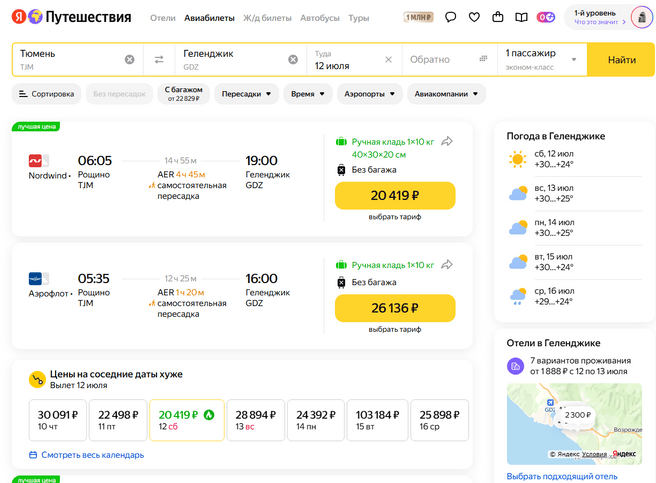Expand the Пересадки filter dropdown
656x483 pixels.
(x=244, y=94)
